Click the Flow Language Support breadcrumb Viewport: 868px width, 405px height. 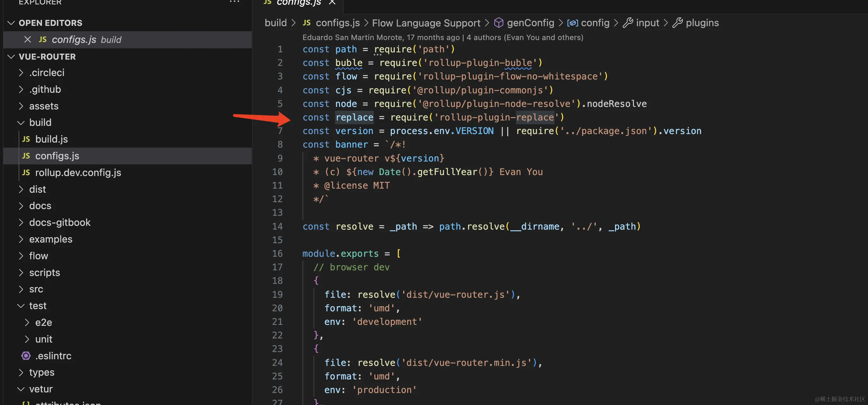[426, 23]
